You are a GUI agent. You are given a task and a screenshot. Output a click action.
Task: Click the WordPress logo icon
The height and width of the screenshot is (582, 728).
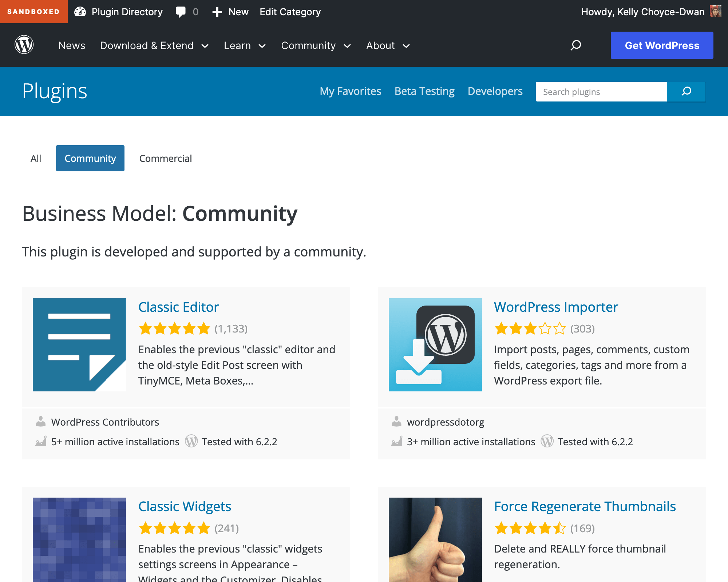(x=24, y=45)
